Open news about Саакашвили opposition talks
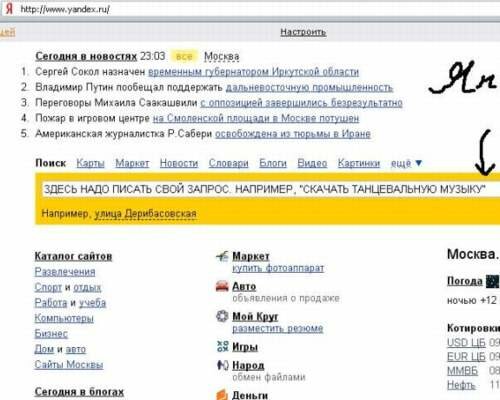 [x=301, y=103]
